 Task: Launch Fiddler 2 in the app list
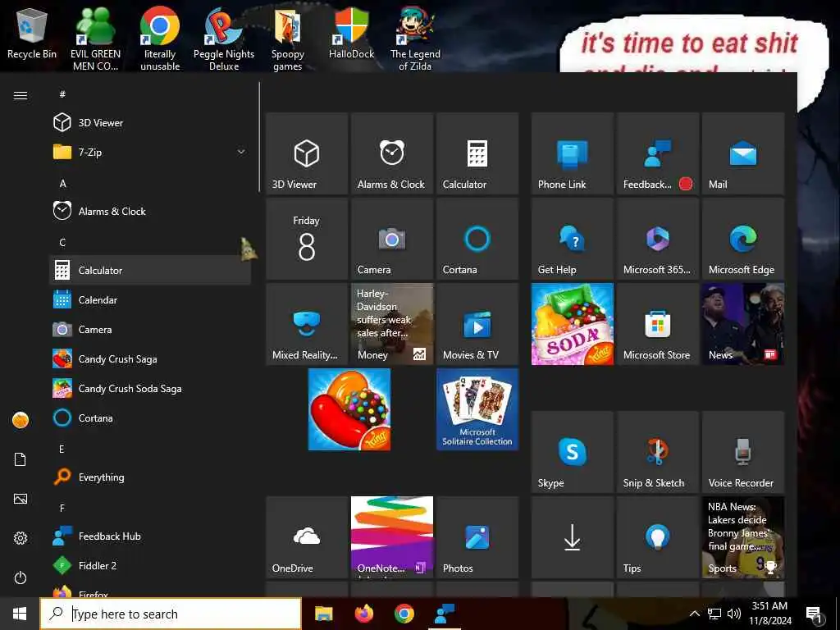pos(150,565)
